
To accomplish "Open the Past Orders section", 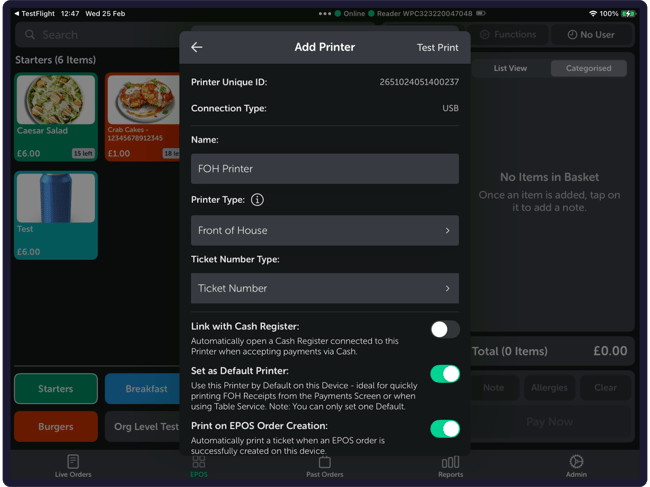I will pos(324,466).
